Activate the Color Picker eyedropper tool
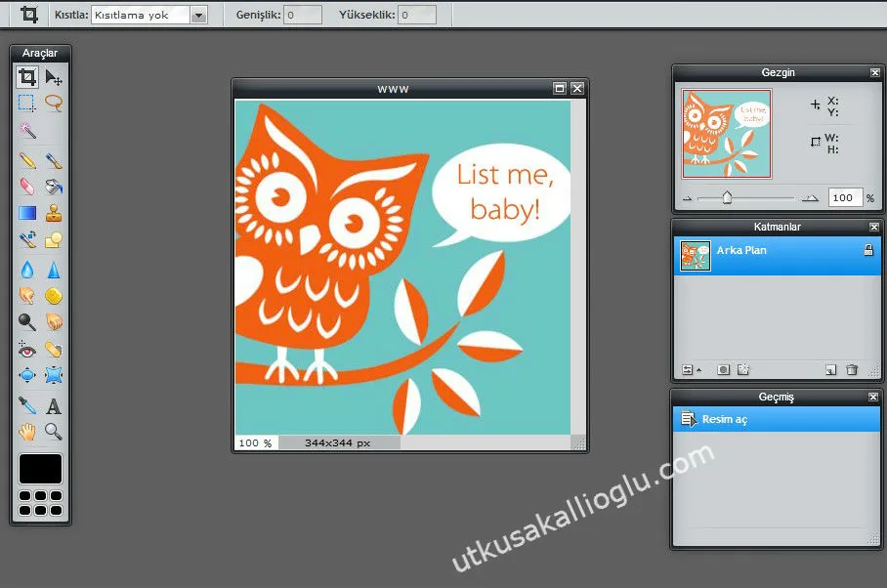This screenshot has width=887, height=588. tap(27, 405)
